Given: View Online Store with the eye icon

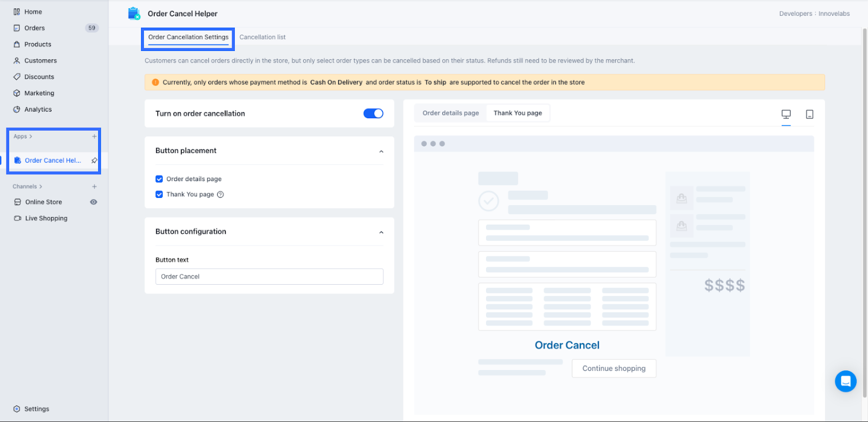Looking at the screenshot, I should point(94,202).
